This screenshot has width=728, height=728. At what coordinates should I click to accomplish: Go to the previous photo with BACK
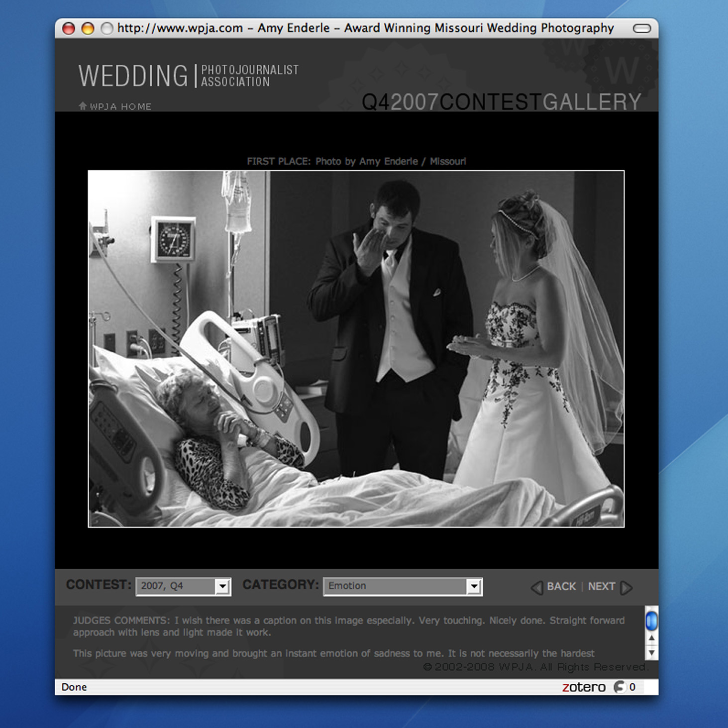click(561, 587)
